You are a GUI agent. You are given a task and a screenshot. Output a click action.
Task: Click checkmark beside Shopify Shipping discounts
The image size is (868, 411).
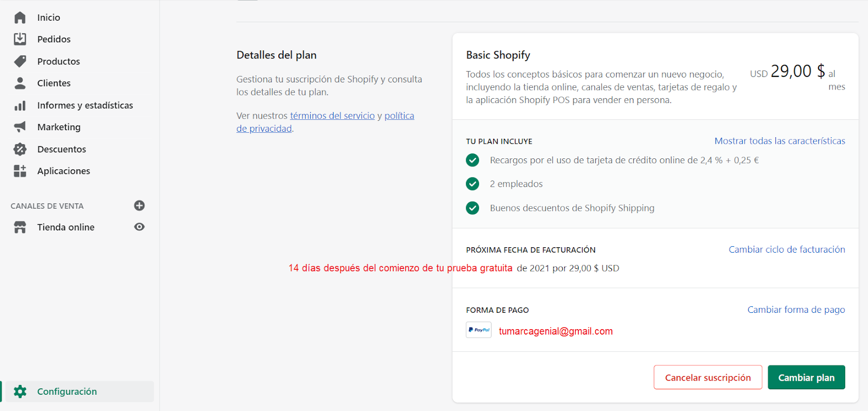[x=473, y=208]
